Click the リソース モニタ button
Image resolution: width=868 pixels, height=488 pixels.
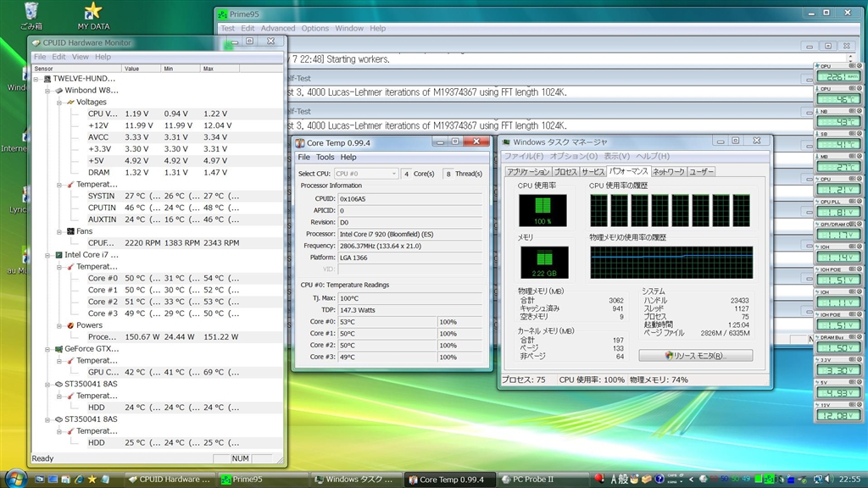695,356
